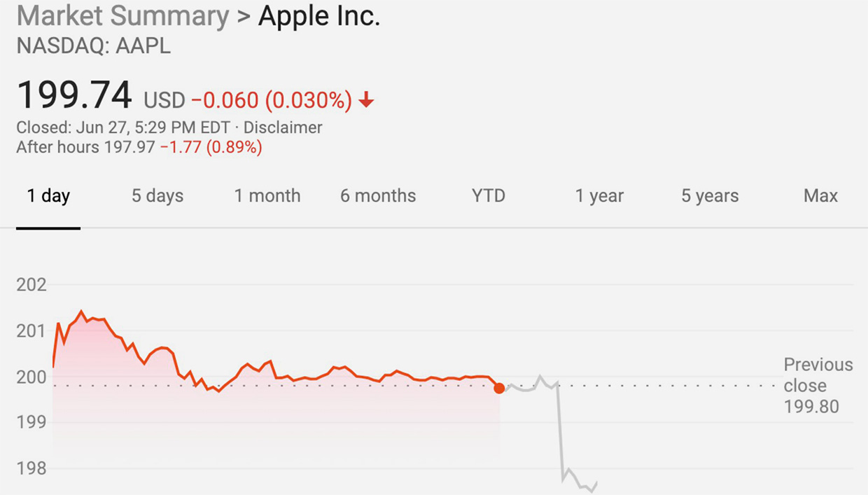Switch to the 5 days range
868x495 pixels.
coord(157,196)
